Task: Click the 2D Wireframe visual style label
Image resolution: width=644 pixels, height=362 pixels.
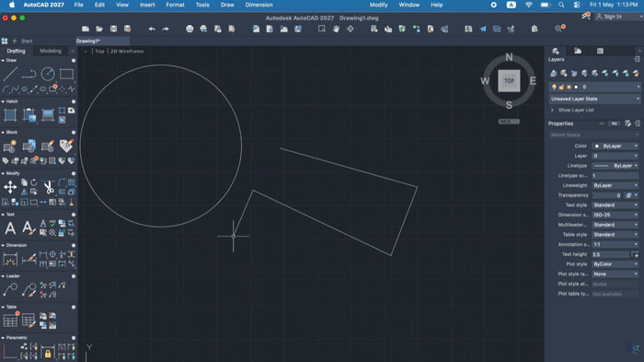Action: (127, 52)
